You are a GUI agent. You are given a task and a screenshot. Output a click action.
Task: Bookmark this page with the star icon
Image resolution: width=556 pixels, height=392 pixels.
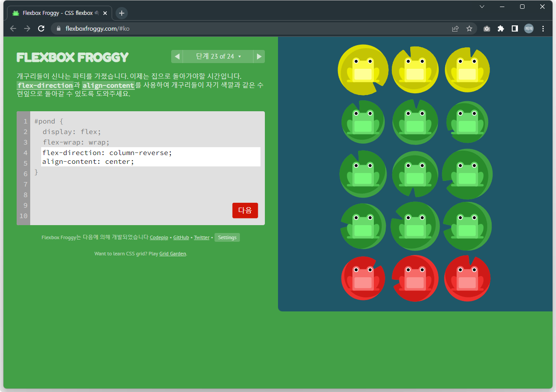(x=469, y=28)
